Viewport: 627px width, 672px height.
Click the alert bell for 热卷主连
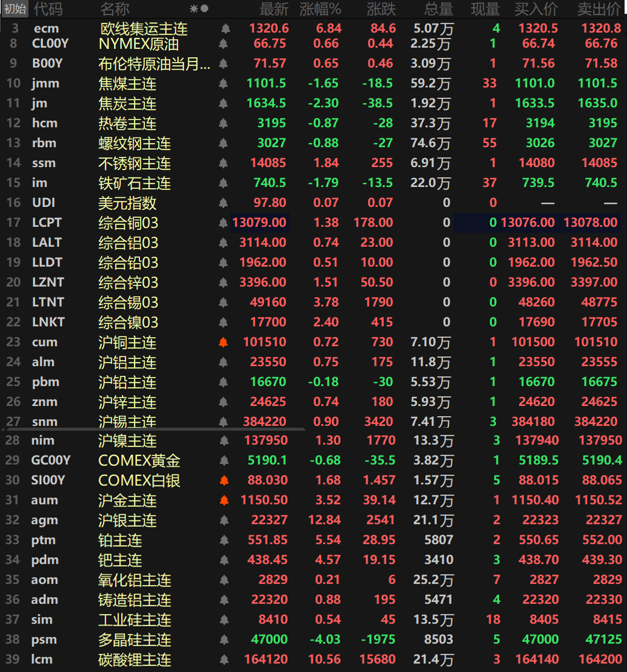click(x=223, y=124)
